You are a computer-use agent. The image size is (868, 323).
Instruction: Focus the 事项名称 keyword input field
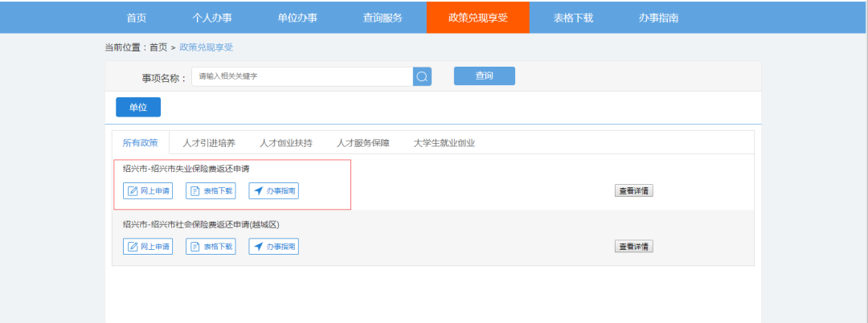(x=302, y=76)
